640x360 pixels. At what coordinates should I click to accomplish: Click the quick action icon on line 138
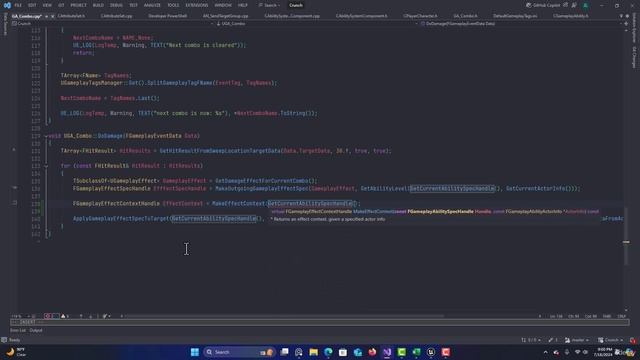pyautogui.click(x=15, y=203)
